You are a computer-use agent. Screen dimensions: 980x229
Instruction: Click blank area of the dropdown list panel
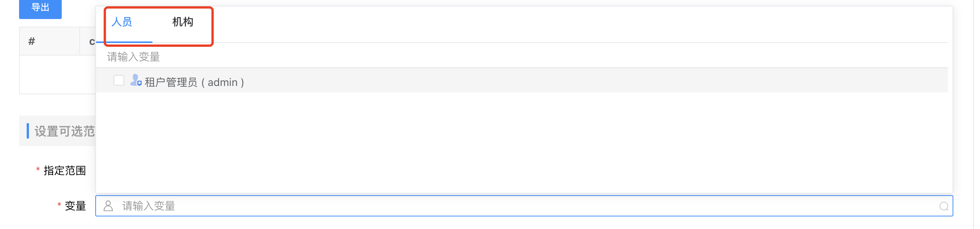[495, 145]
